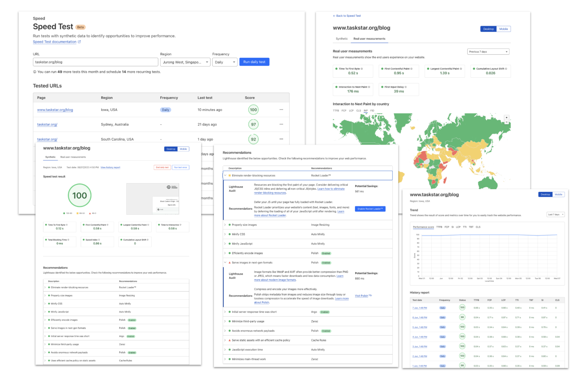This screenshot has height=383, width=588.
Task: Expand Properly size images in large Recommendations panel
Action: pyautogui.click(x=225, y=225)
